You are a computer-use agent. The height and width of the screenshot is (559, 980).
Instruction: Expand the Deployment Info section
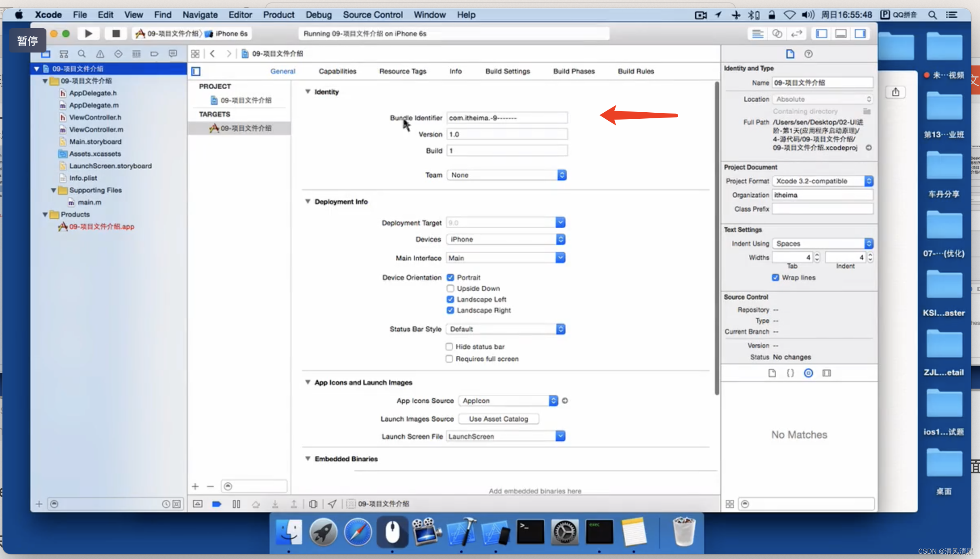(x=308, y=202)
